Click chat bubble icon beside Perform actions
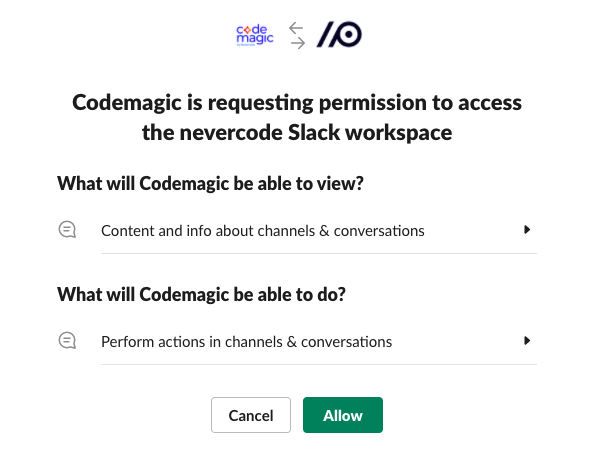Viewport: 592px width, 461px height. [68, 341]
